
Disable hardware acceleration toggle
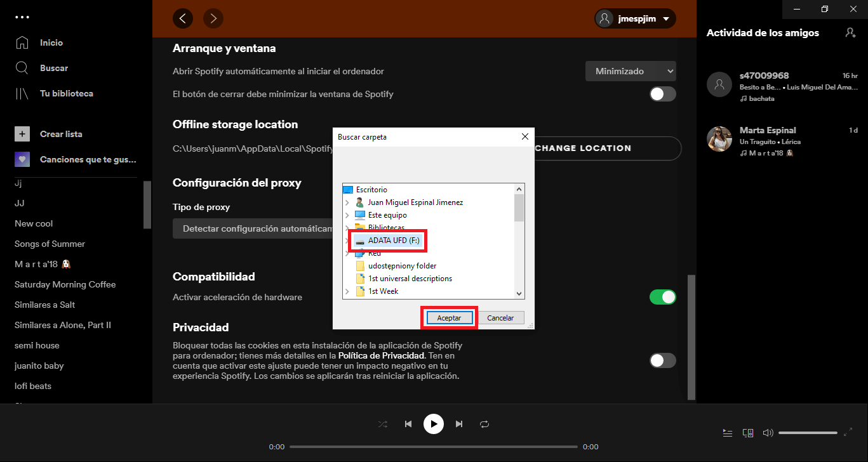[x=663, y=297]
